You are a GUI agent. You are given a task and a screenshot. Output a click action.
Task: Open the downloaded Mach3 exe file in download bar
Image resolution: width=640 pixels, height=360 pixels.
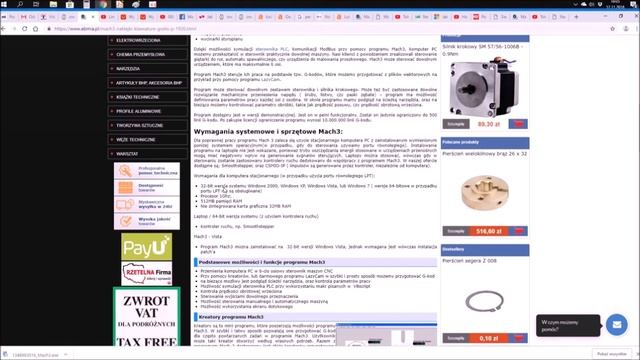[x=31, y=355]
